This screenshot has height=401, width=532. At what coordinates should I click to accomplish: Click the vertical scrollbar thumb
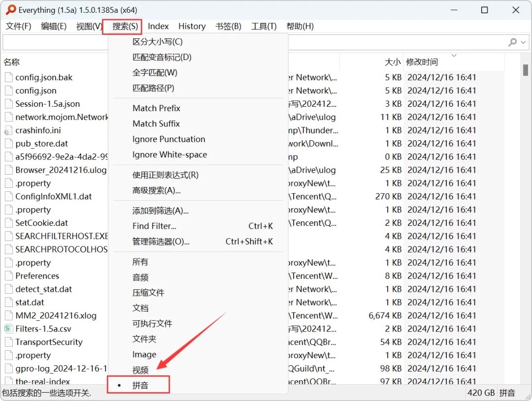525,70
